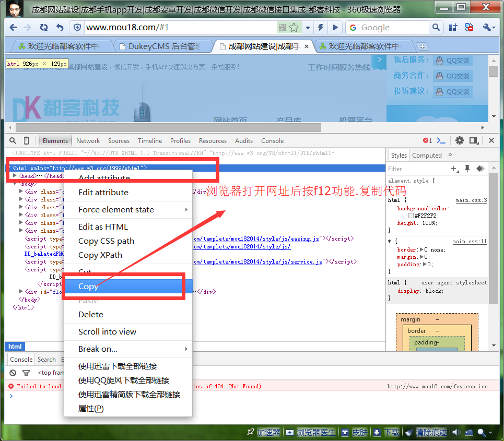Show more sidebar panes with » chevron
Image resolution: width=504 pixels, height=441 pixels.
pos(450,155)
